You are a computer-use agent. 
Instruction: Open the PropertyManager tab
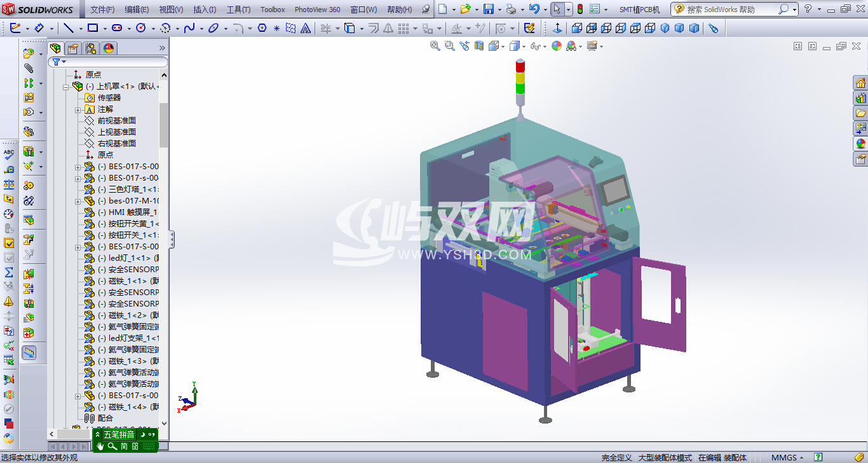pyautogui.click(x=73, y=48)
